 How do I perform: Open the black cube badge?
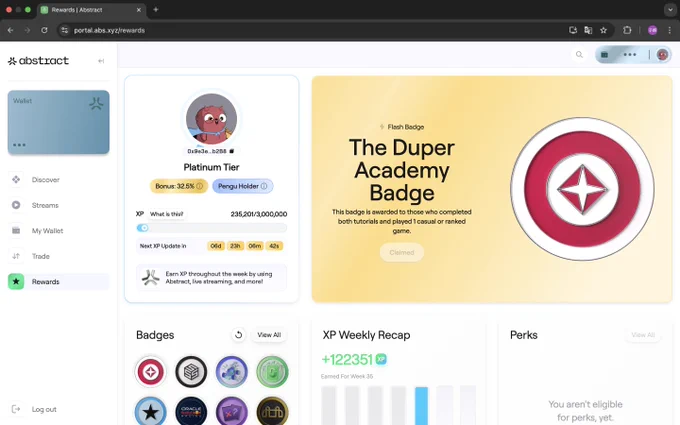point(191,372)
